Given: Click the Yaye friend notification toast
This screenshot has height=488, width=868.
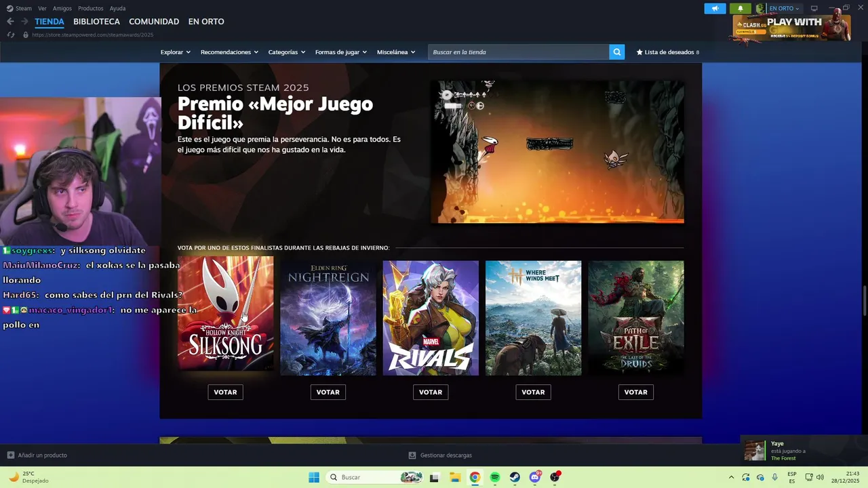Looking at the screenshot, I should pos(804,451).
